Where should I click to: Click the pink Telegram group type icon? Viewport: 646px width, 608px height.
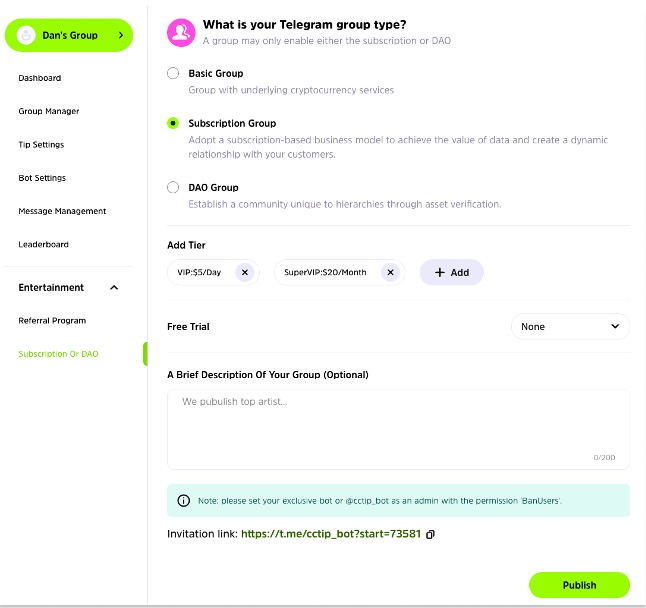point(180,33)
